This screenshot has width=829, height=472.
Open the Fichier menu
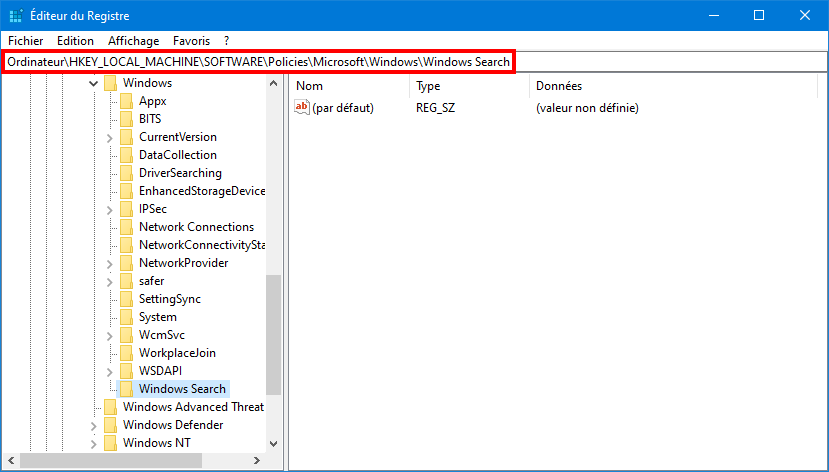coord(25,41)
